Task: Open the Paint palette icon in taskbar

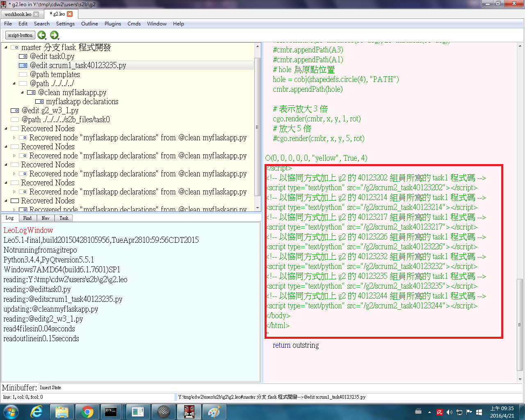Action: [214, 412]
